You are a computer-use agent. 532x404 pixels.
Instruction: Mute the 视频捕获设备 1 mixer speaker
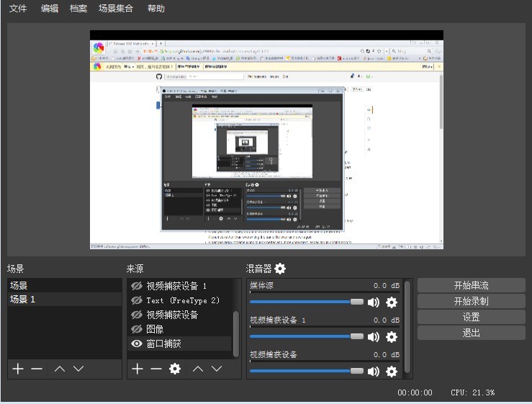click(373, 336)
